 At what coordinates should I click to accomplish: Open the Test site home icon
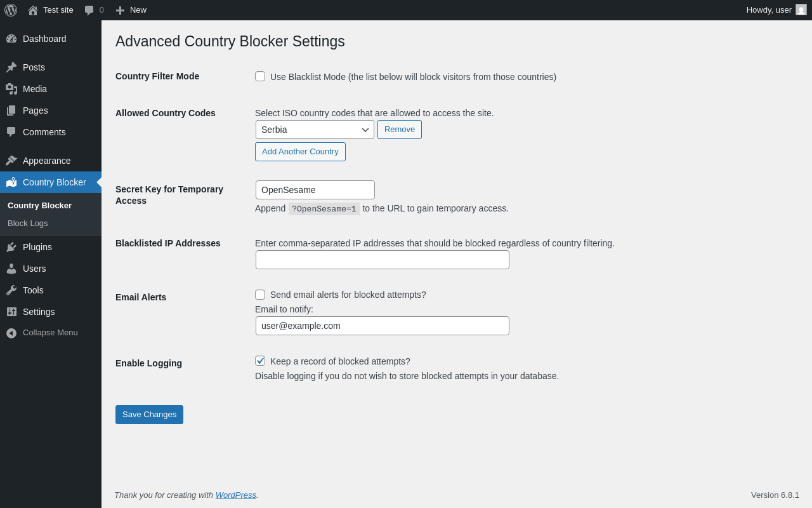33,10
